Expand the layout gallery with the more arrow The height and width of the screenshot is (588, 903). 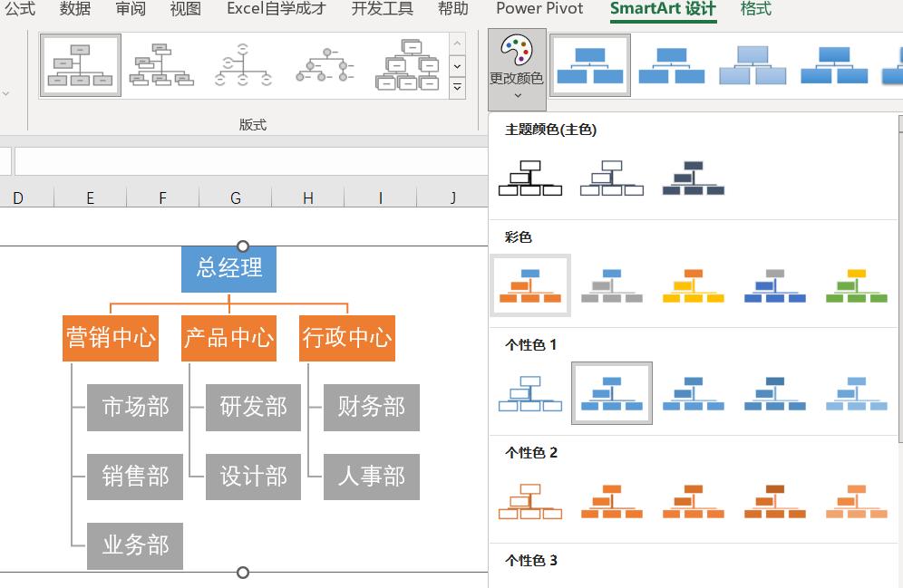[456, 87]
